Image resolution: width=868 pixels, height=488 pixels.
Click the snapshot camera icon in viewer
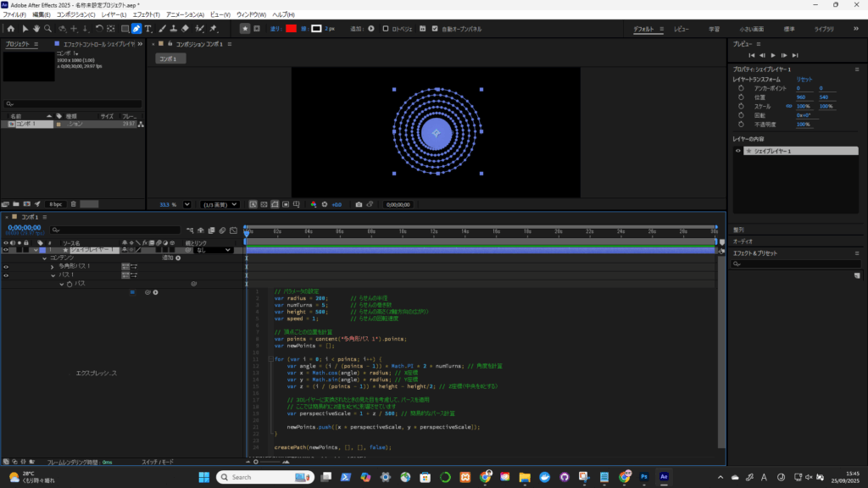(x=359, y=204)
